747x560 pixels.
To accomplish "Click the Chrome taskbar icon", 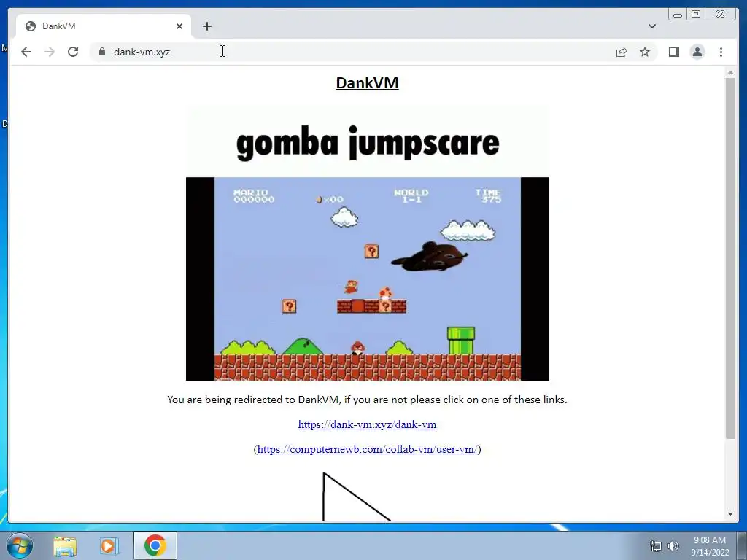I will 155,545.
